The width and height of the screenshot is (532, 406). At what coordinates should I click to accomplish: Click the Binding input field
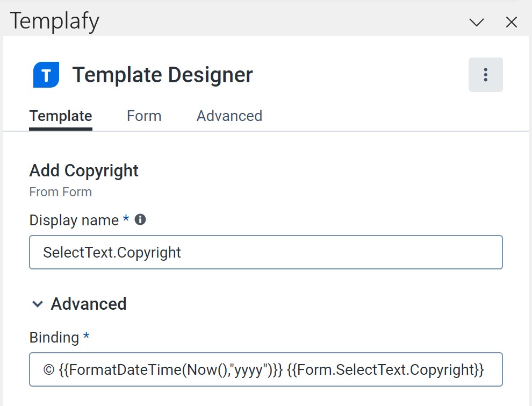tap(265, 369)
